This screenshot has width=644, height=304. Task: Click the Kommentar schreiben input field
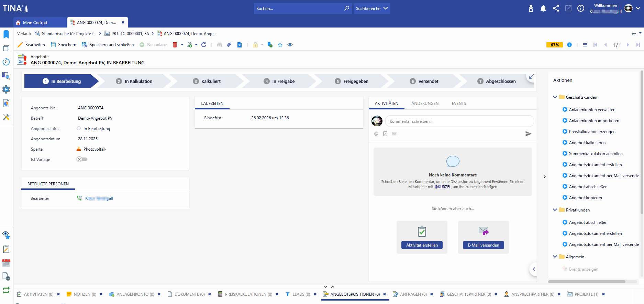(x=459, y=121)
